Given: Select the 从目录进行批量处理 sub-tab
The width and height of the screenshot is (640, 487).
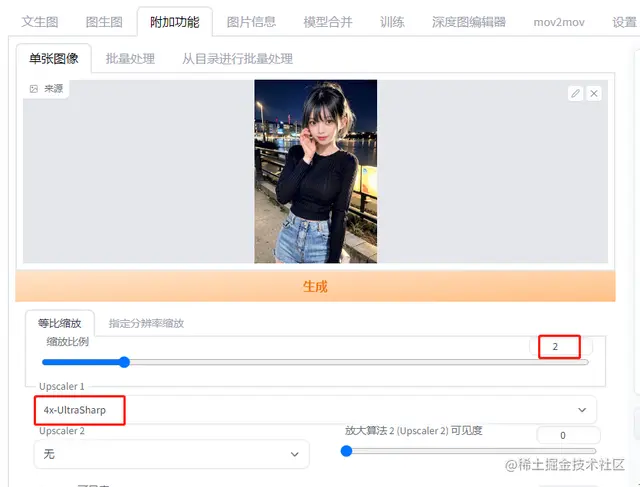Looking at the screenshot, I should click(x=237, y=58).
